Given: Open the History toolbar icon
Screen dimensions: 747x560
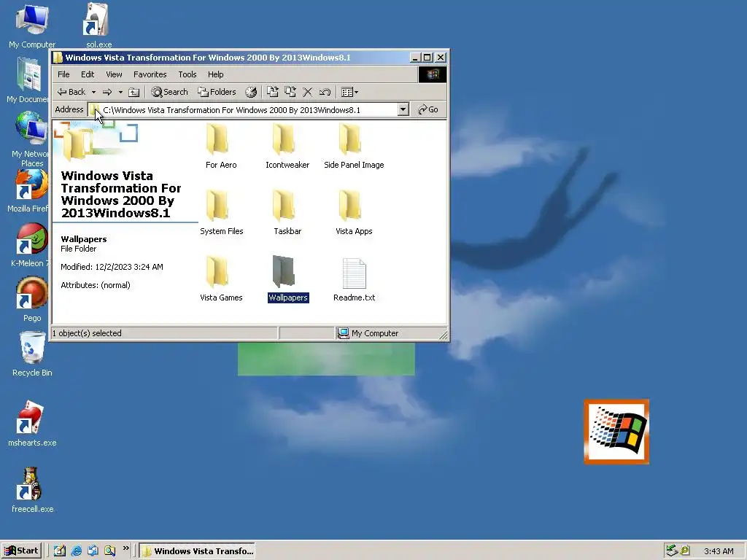Looking at the screenshot, I should tap(251, 92).
